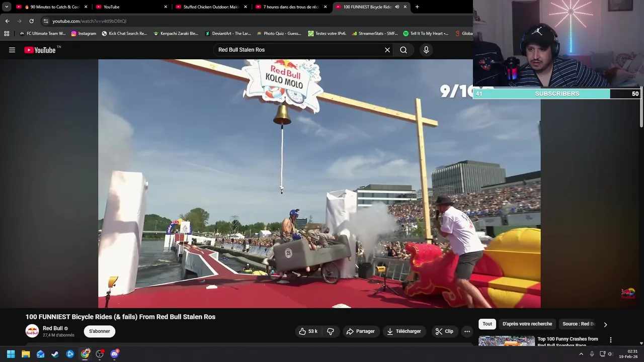Click the video player to pause playback
The image size is (644, 362).
(x=319, y=184)
